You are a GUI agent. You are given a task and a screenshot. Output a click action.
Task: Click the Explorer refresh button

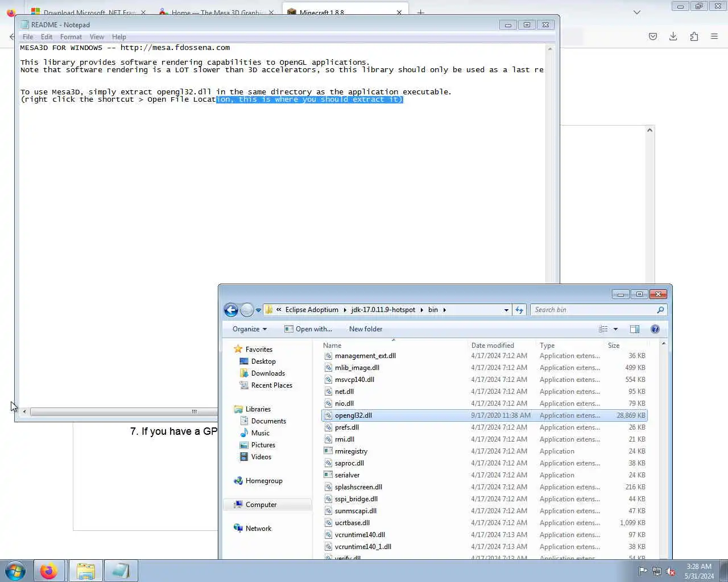pos(519,310)
